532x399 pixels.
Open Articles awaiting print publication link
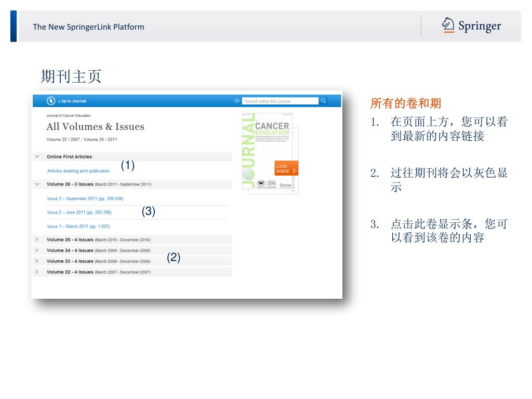pos(78,171)
